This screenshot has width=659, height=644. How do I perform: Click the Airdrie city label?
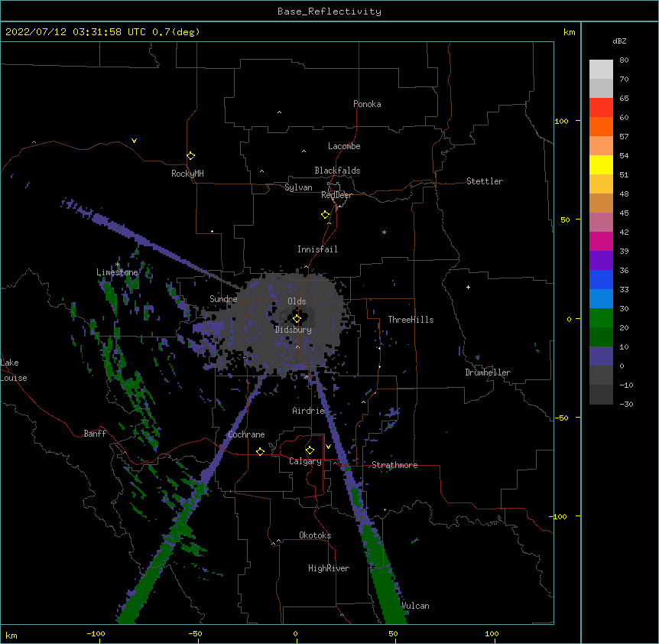tap(308, 411)
